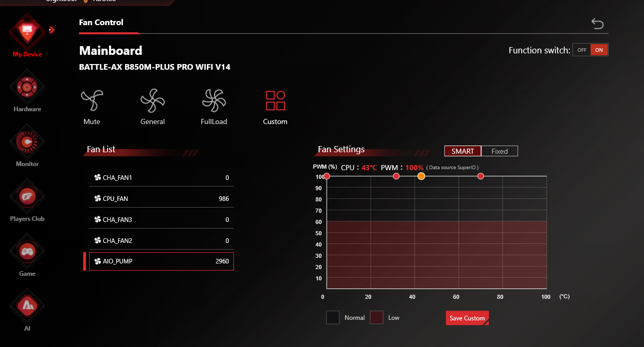The image size is (644, 347).
Task: Select CPU_FAN in the fan list
Action: [x=161, y=198]
